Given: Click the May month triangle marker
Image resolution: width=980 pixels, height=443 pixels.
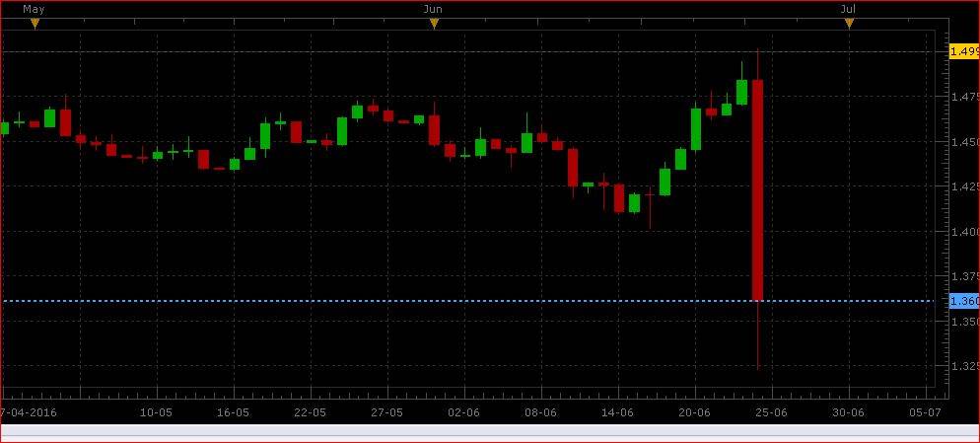Looking at the screenshot, I should [x=35, y=24].
